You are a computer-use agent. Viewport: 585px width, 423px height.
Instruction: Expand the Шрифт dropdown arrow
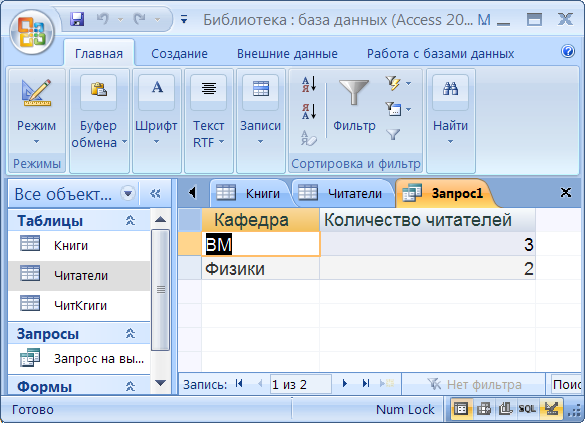pos(156,142)
